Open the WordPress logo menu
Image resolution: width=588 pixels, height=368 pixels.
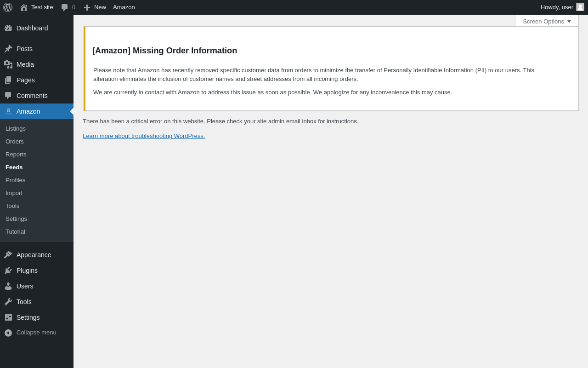8,7
